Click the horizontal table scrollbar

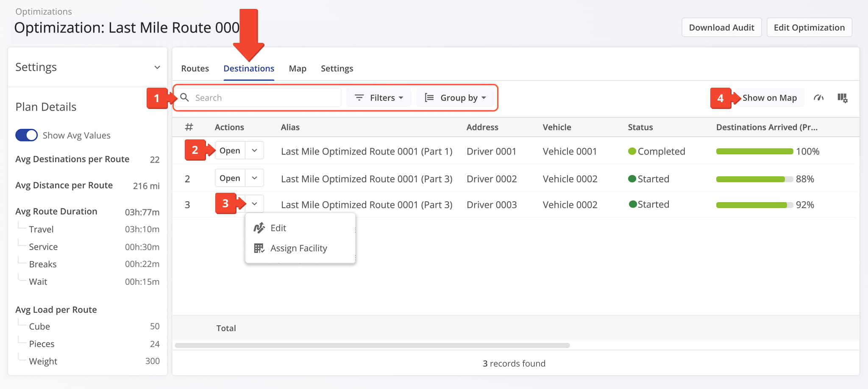click(x=372, y=345)
